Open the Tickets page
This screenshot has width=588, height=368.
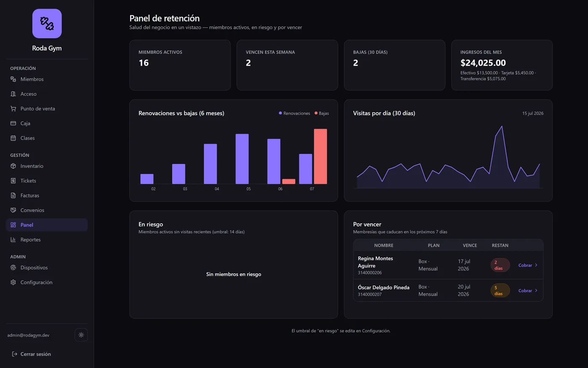pyautogui.click(x=47, y=181)
